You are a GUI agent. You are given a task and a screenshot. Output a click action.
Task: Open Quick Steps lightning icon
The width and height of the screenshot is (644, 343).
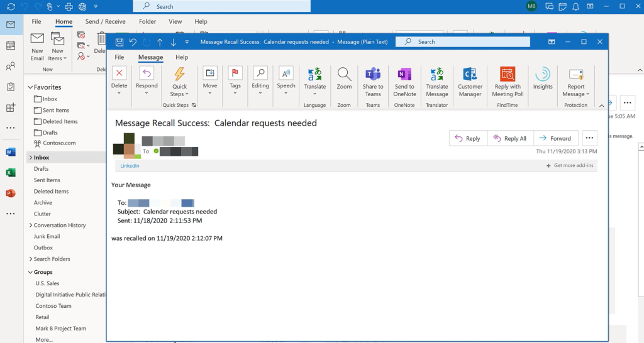(179, 74)
